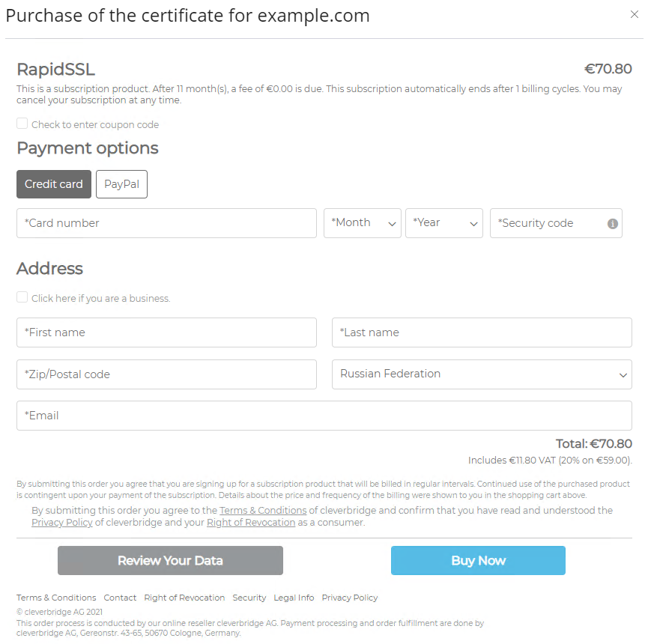Click the Email input field
The height and width of the screenshot is (644, 651).
[324, 416]
